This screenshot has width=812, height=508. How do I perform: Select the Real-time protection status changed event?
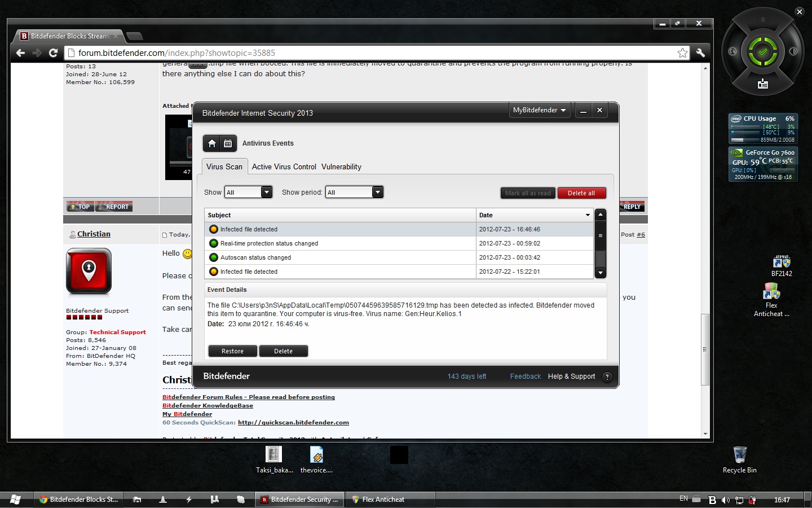click(x=399, y=243)
